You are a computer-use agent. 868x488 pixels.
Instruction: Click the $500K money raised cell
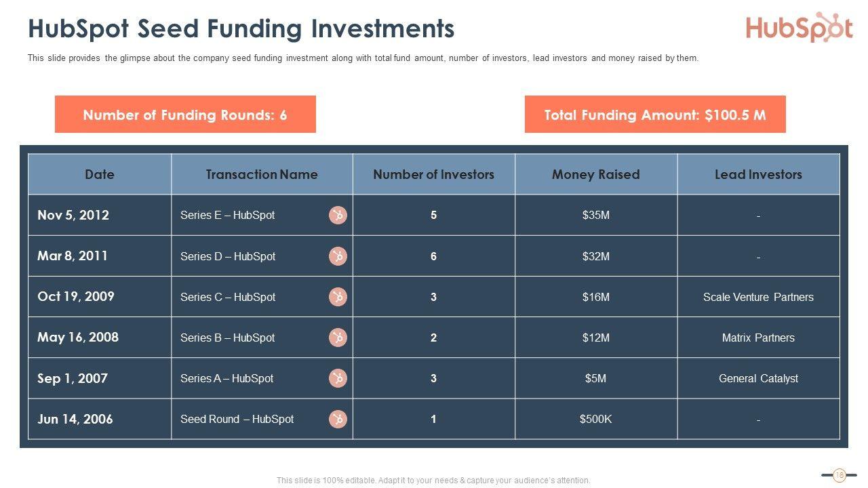click(595, 419)
